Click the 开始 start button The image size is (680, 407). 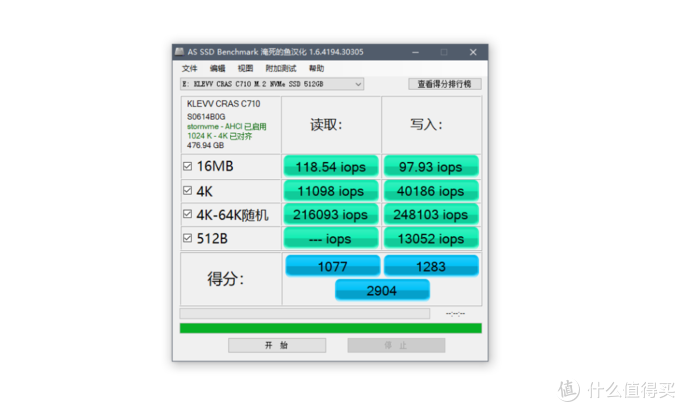(277, 345)
